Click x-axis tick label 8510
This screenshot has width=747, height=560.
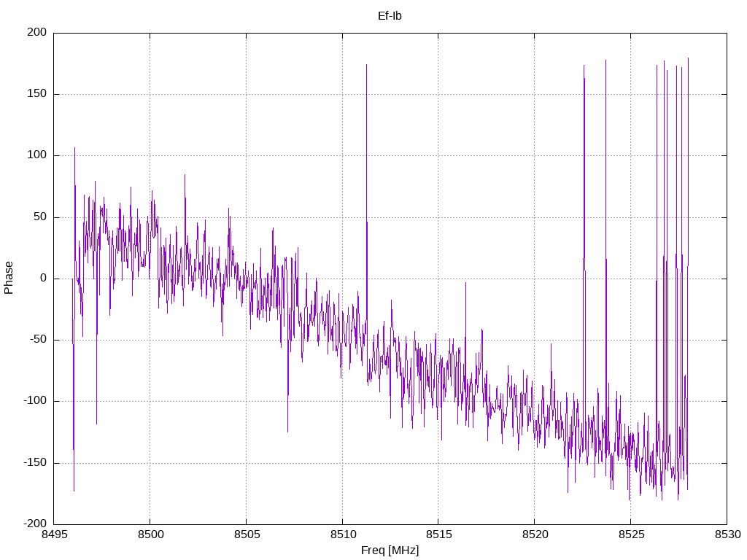click(x=343, y=534)
